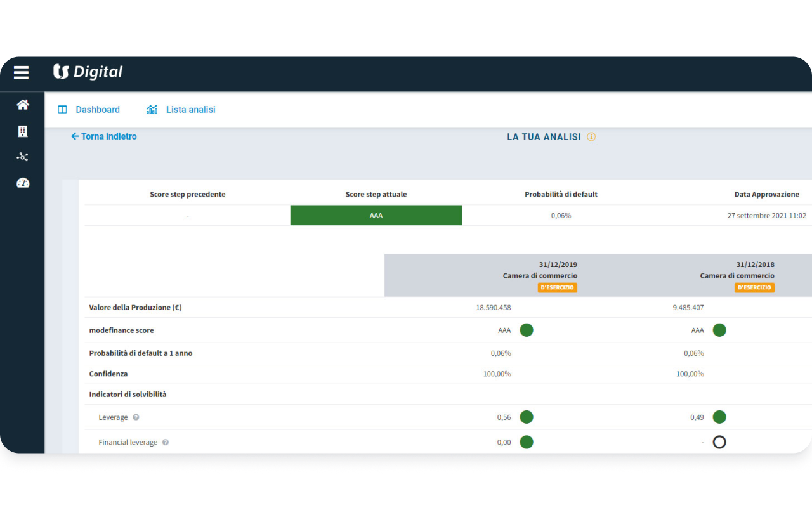Click 100,00% confidenza value for 2019

click(497, 374)
